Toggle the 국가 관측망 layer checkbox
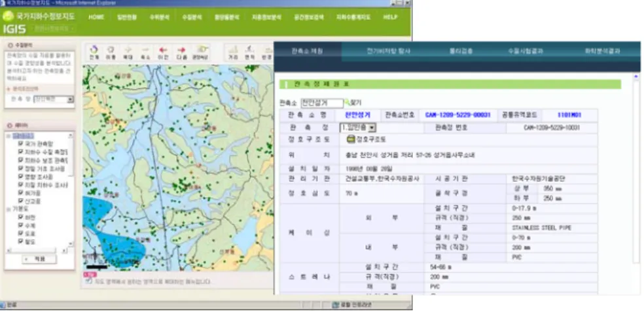The width and height of the screenshot is (644, 312). 20,144
